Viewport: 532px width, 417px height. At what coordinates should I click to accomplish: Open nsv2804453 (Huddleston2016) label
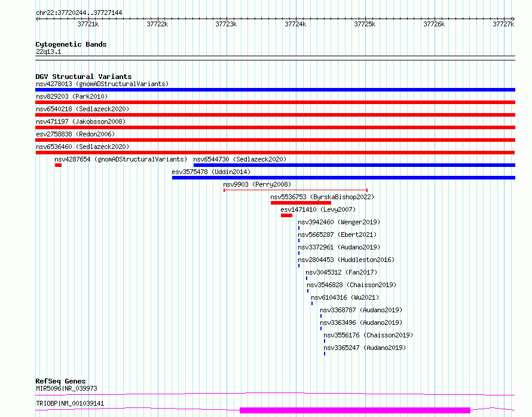click(346, 260)
